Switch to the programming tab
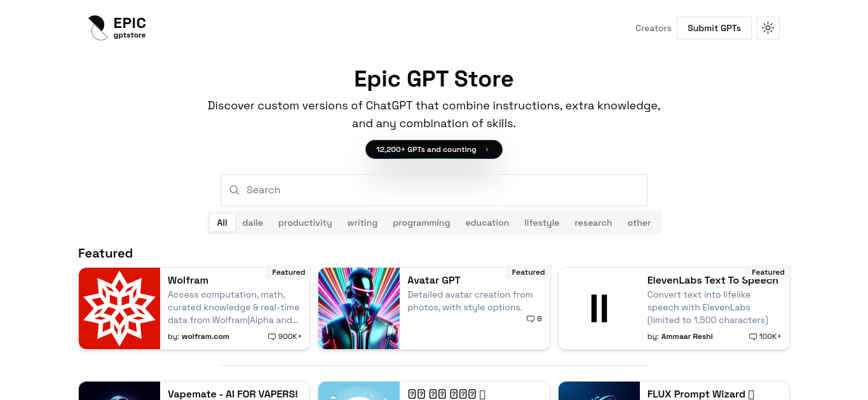868x400 pixels. coord(421,223)
